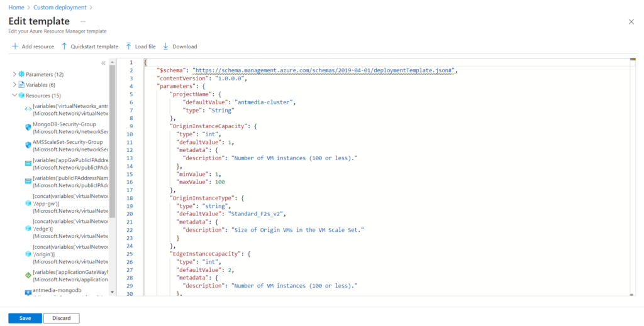Image resolution: width=644 pixels, height=326 pixels.
Task: Click the Variables document icon in tree
Action: pyautogui.click(x=21, y=85)
